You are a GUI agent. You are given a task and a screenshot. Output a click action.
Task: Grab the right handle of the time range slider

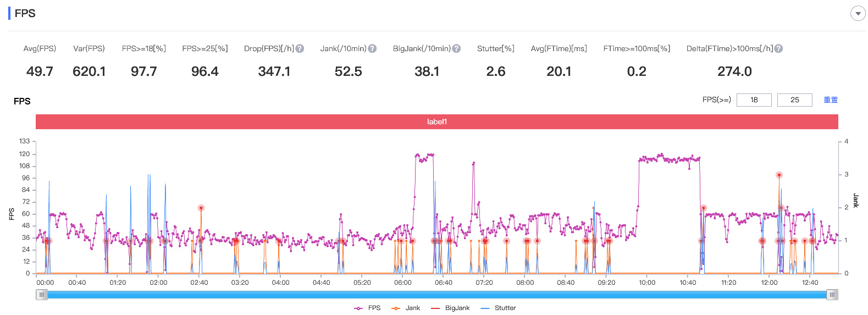832,295
